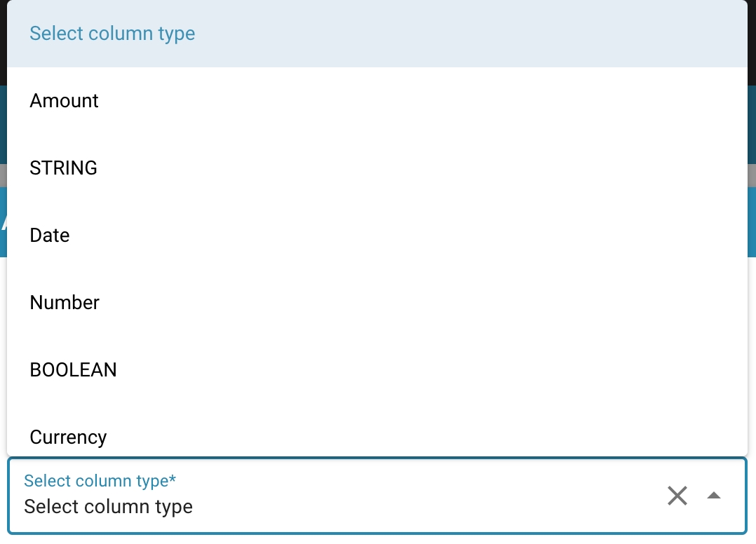Choose the Amount column type

(x=65, y=101)
